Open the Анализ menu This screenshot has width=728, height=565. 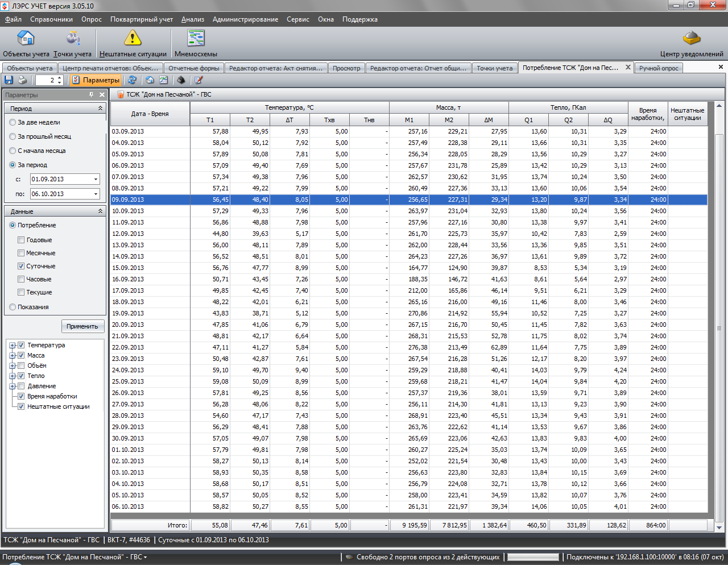193,19
